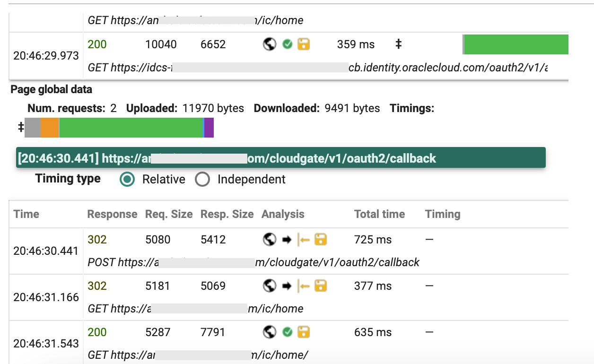Image resolution: width=594 pixels, height=364 pixels.
Task: Click the Resp. Size column header
Action: click(x=227, y=214)
